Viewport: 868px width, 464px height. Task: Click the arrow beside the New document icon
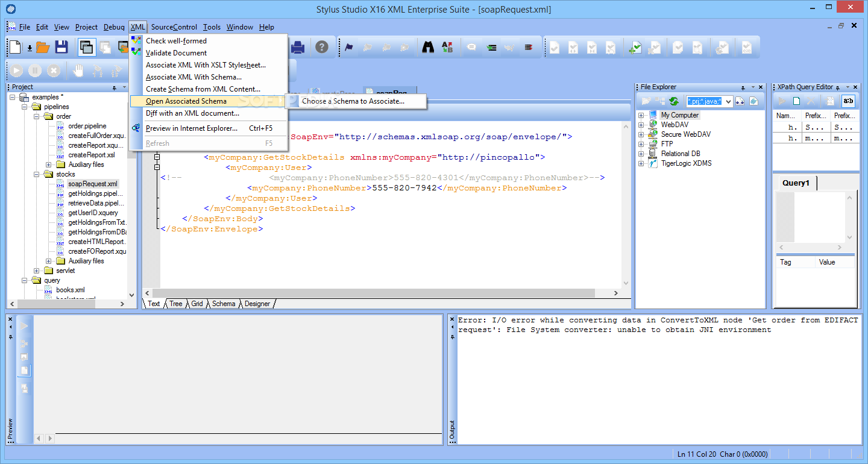30,48
